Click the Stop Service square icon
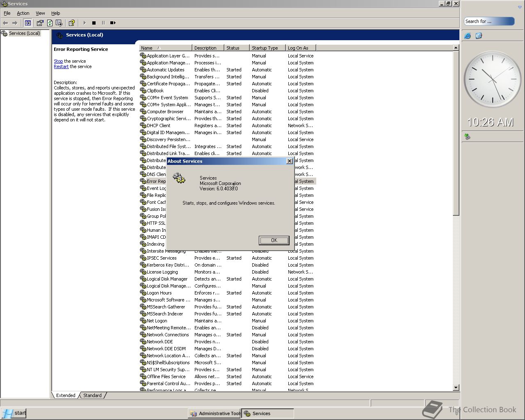This screenshot has width=525, height=420. coord(94,23)
